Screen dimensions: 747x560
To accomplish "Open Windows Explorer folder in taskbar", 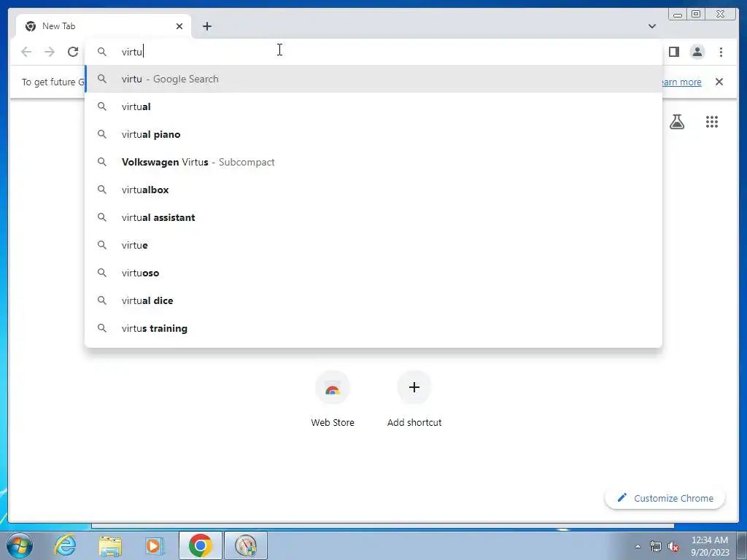I will 110,545.
